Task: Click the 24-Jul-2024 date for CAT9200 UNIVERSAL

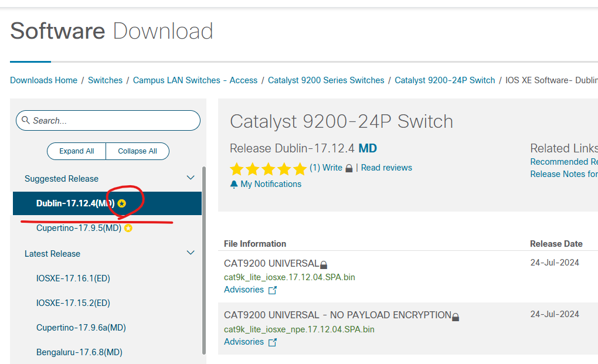Action: [x=555, y=263]
